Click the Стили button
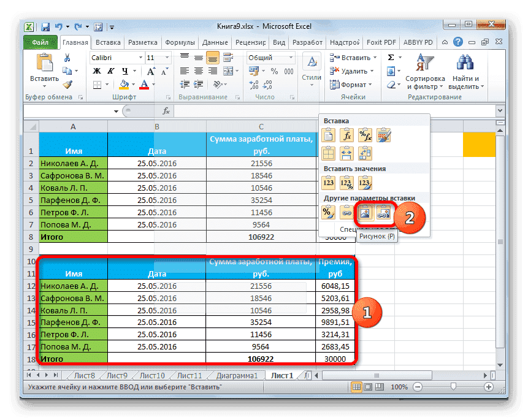This screenshot has height=420, width=528. click(310, 67)
